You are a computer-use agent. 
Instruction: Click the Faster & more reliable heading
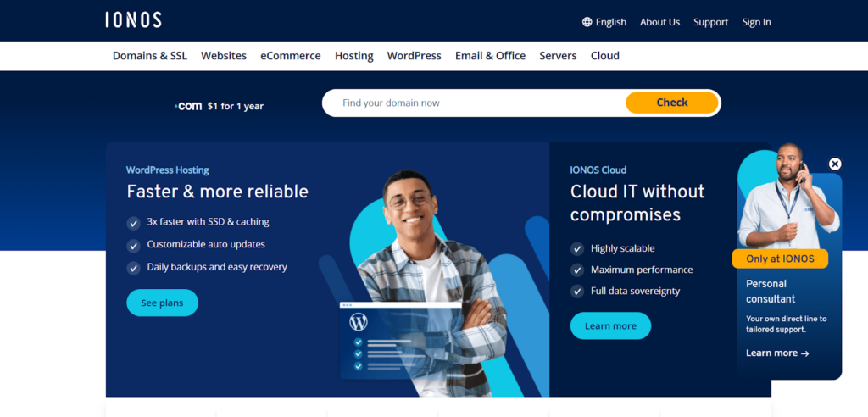[218, 192]
